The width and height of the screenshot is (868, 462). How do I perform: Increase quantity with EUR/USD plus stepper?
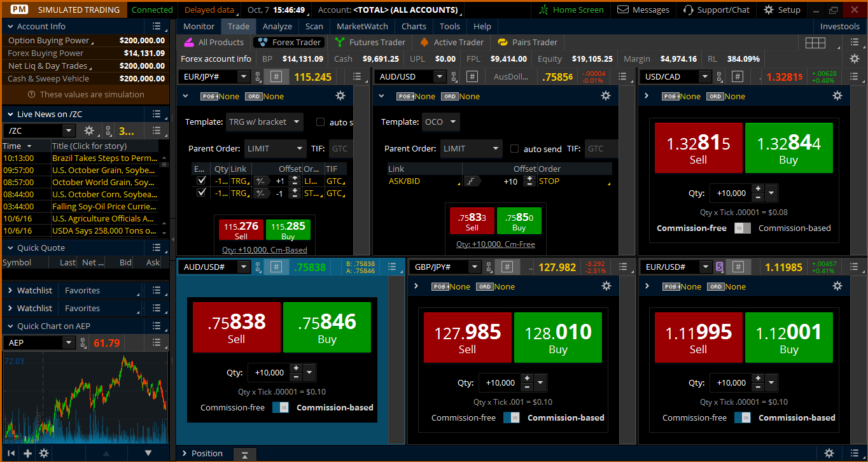[x=758, y=379]
